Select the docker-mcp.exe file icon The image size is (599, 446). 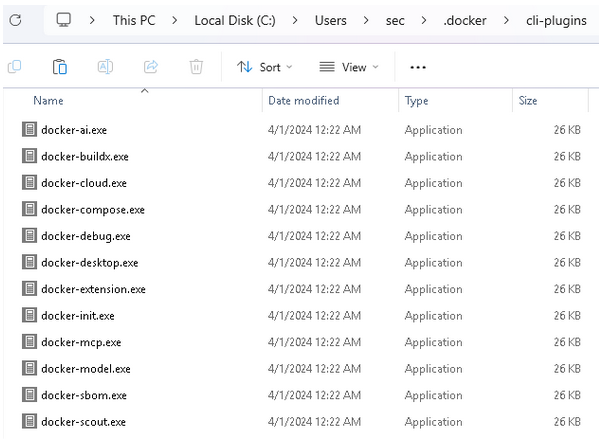[x=29, y=342]
